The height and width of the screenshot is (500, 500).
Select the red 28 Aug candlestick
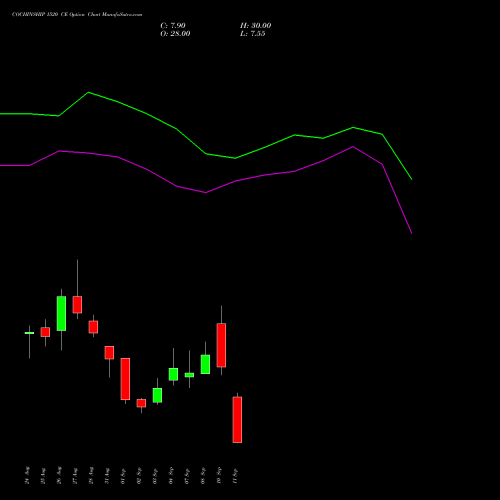[93, 327]
